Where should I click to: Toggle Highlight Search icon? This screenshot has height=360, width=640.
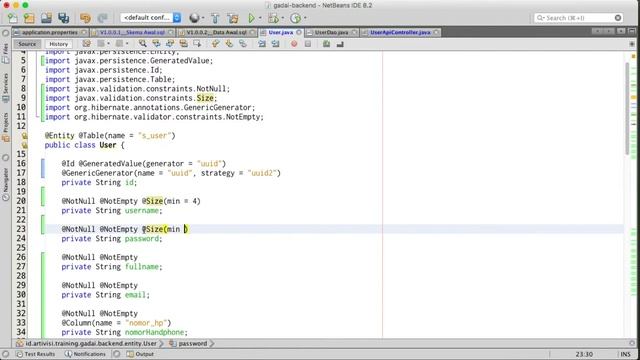click(x=184, y=44)
